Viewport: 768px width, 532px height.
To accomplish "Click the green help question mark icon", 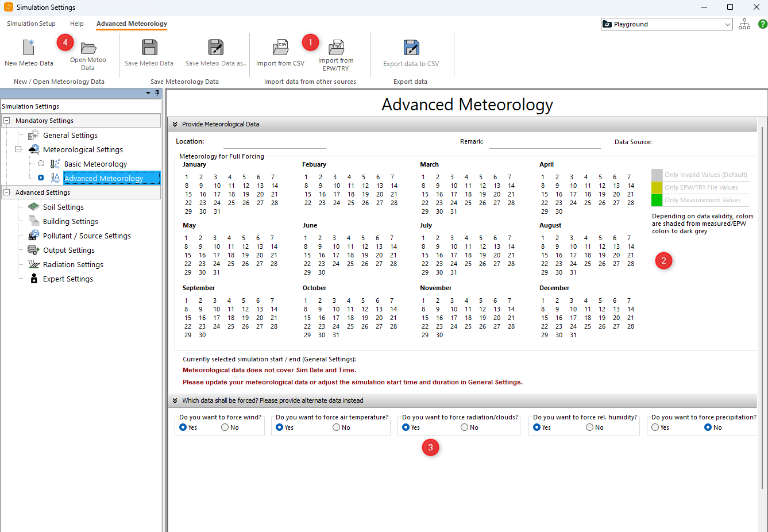I will point(762,24).
